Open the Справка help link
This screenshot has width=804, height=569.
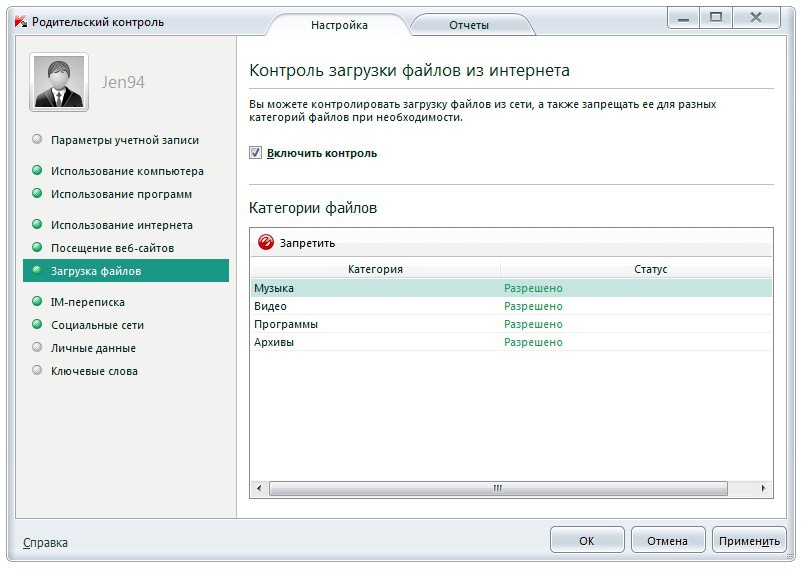[45, 542]
